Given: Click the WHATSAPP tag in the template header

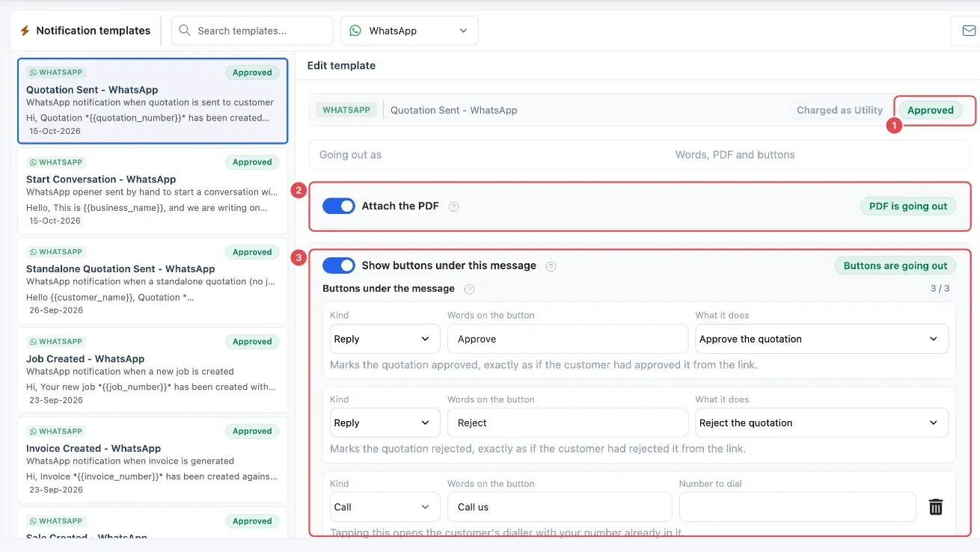Looking at the screenshot, I should coord(346,110).
